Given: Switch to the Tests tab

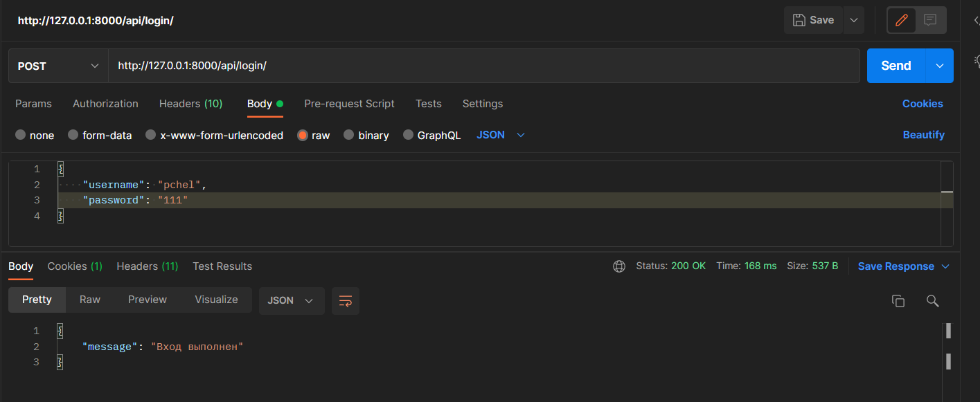Looking at the screenshot, I should click(x=428, y=103).
